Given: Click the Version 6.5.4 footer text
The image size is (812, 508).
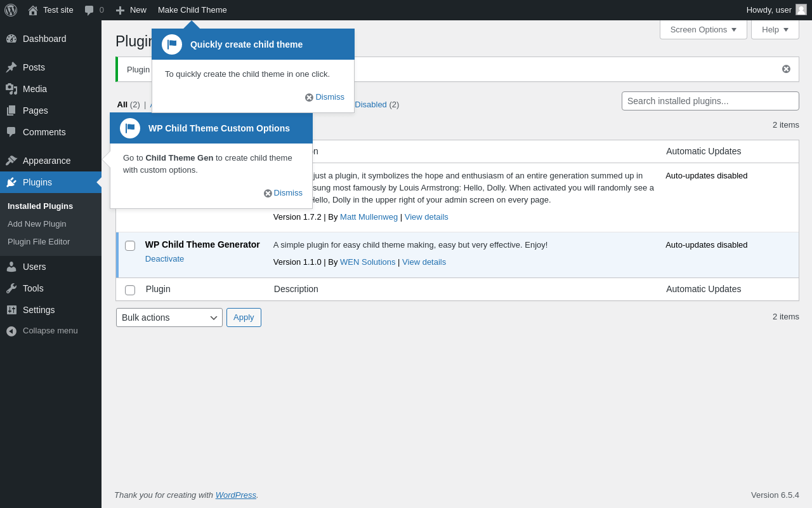Looking at the screenshot, I should pos(775,495).
